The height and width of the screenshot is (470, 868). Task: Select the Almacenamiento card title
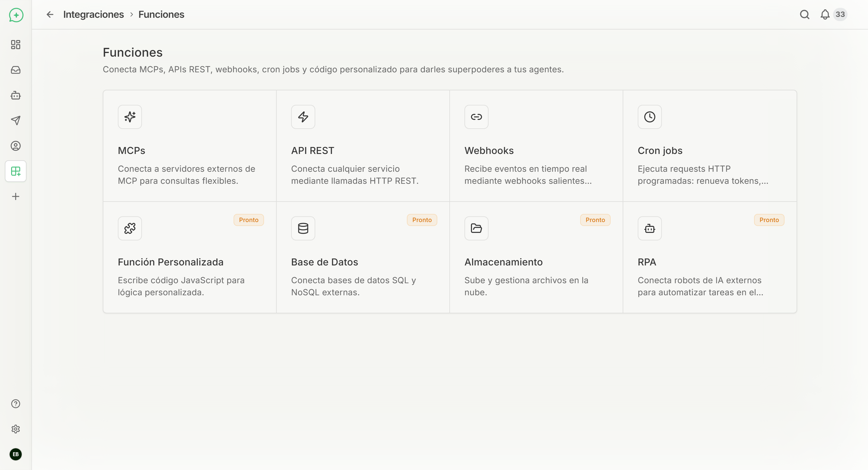503,262
